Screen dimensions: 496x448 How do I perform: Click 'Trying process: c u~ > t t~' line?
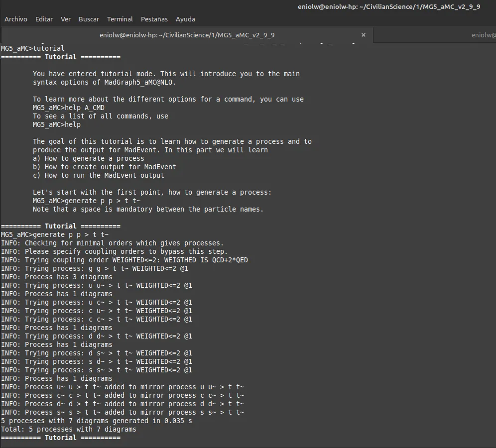click(97, 311)
